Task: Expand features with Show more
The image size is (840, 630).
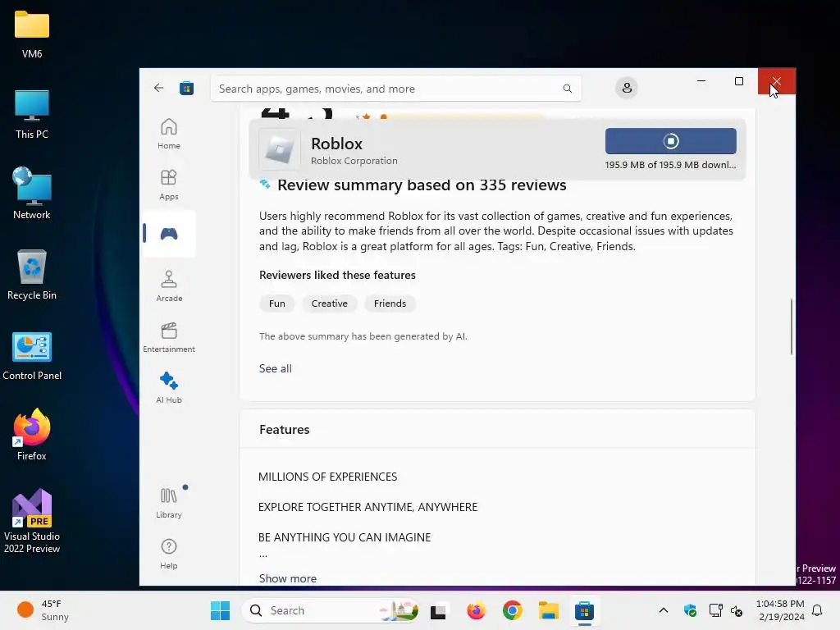Action: [x=288, y=578]
